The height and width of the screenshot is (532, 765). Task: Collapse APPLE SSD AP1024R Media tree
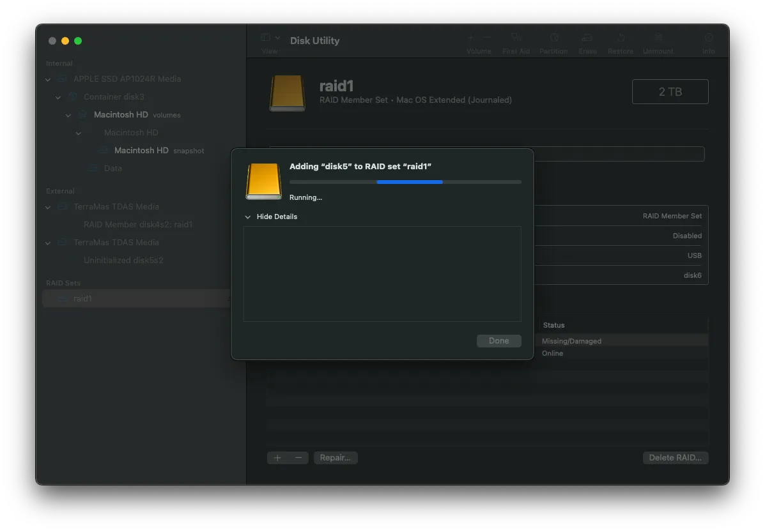point(48,79)
